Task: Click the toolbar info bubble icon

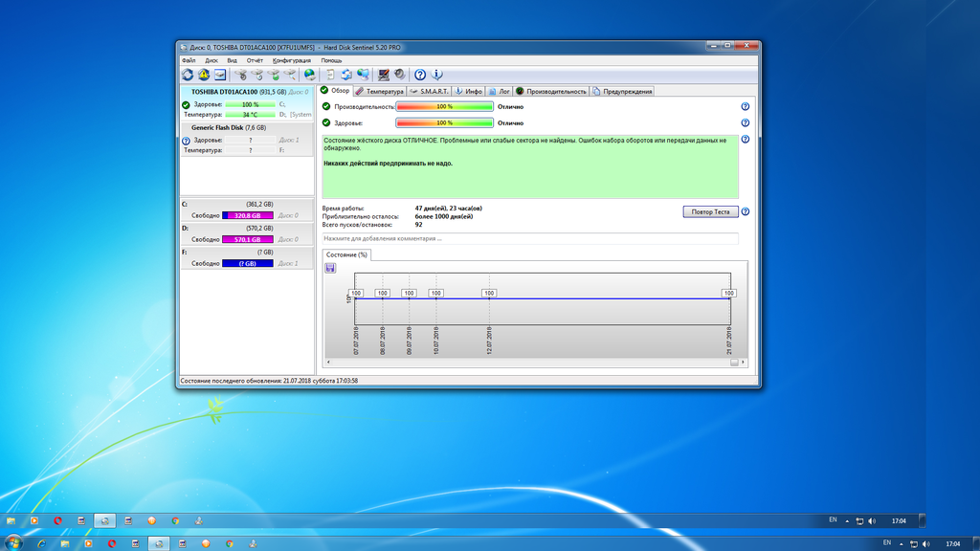Action: click(436, 75)
